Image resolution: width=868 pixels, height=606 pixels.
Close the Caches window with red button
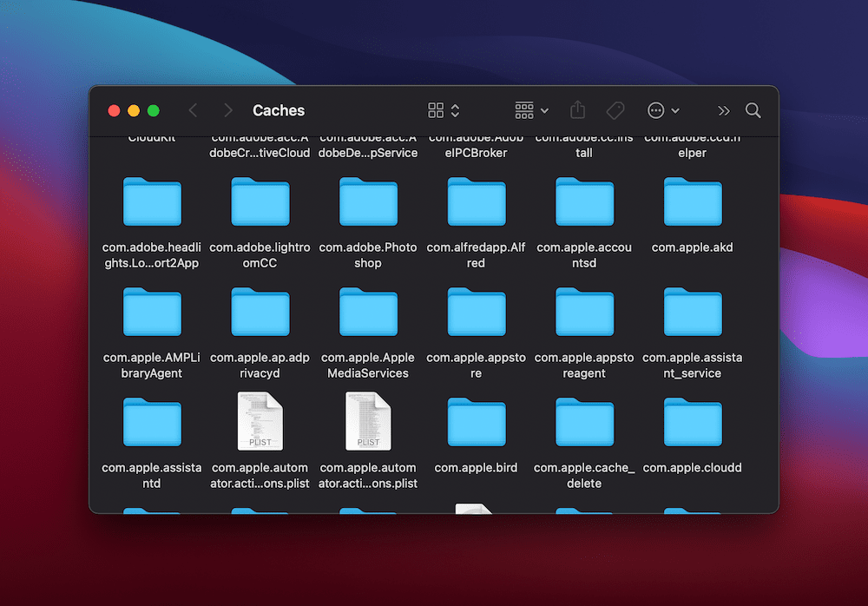coord(114,111)
